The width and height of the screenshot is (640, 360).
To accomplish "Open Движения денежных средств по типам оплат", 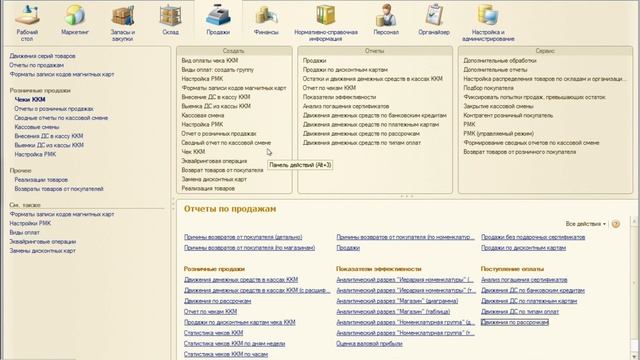I will [x=362, y=143].
